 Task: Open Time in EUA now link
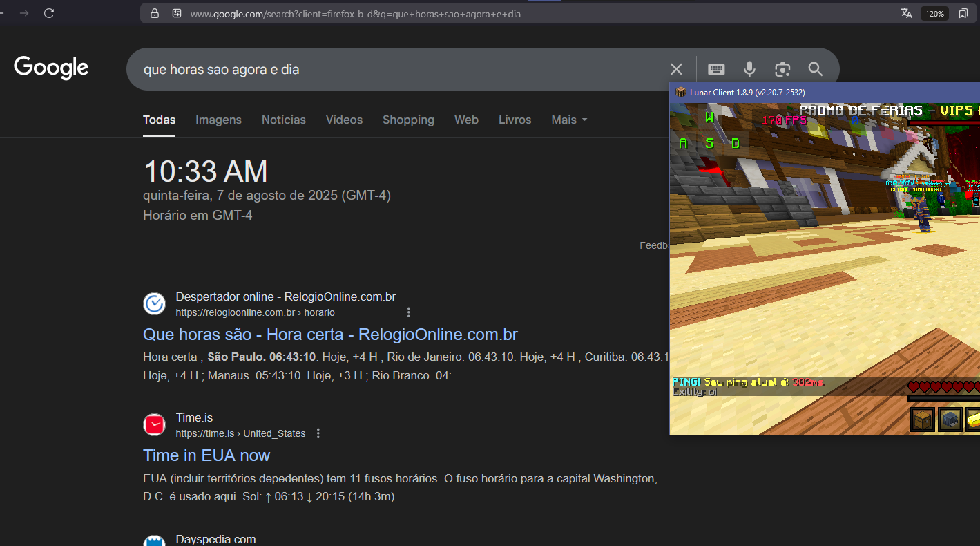pos(206,455)
